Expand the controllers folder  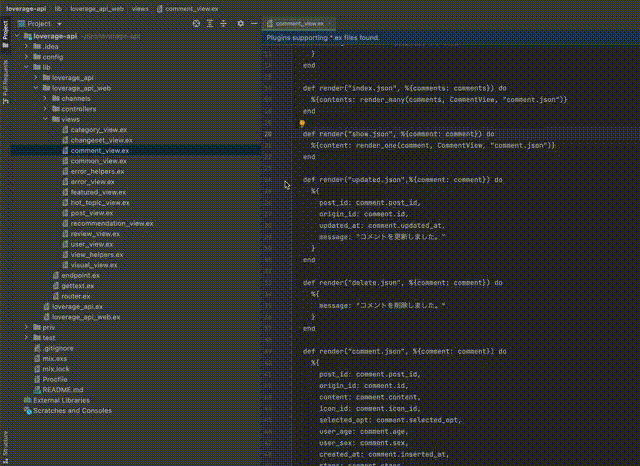45,109
